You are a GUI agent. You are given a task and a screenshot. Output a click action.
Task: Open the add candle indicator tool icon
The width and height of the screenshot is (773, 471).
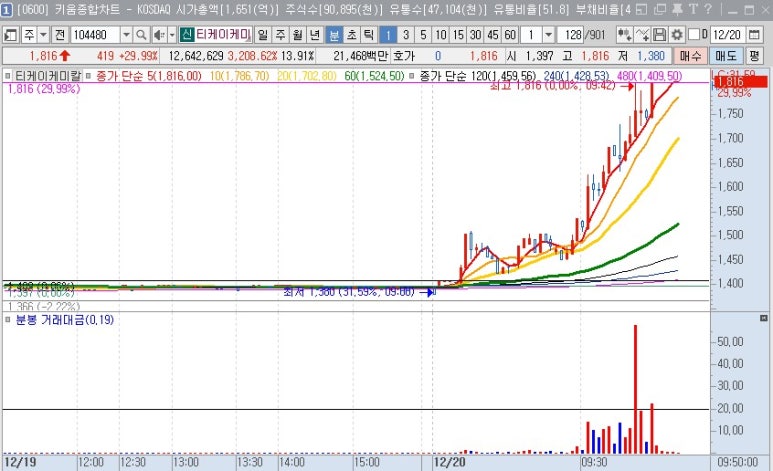click(x=624, y=35)
